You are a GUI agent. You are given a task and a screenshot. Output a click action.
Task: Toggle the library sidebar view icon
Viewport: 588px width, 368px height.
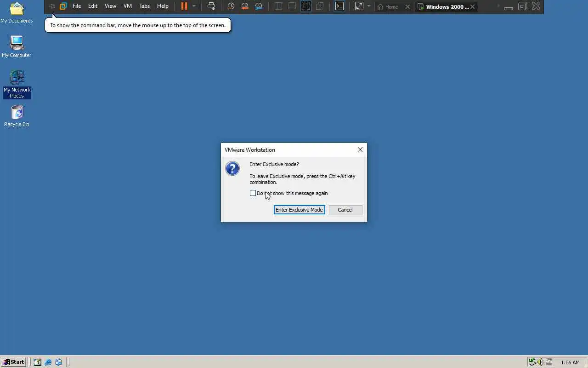(278, 6)
